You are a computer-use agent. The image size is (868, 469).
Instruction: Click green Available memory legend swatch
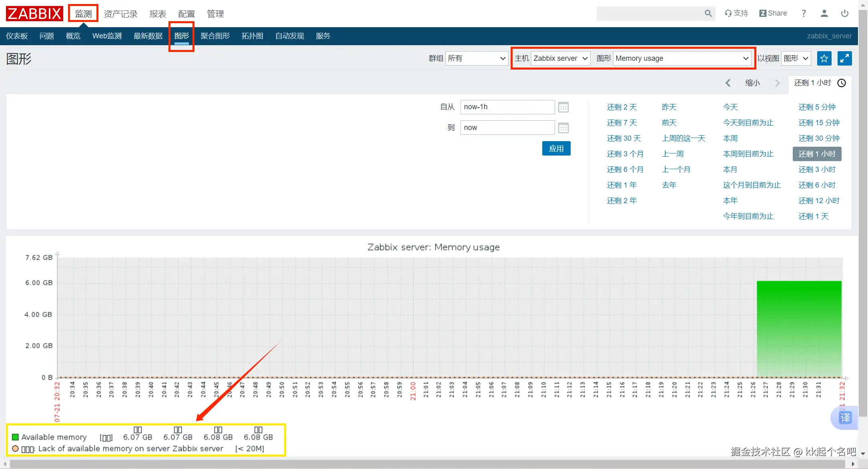(15, 437)
